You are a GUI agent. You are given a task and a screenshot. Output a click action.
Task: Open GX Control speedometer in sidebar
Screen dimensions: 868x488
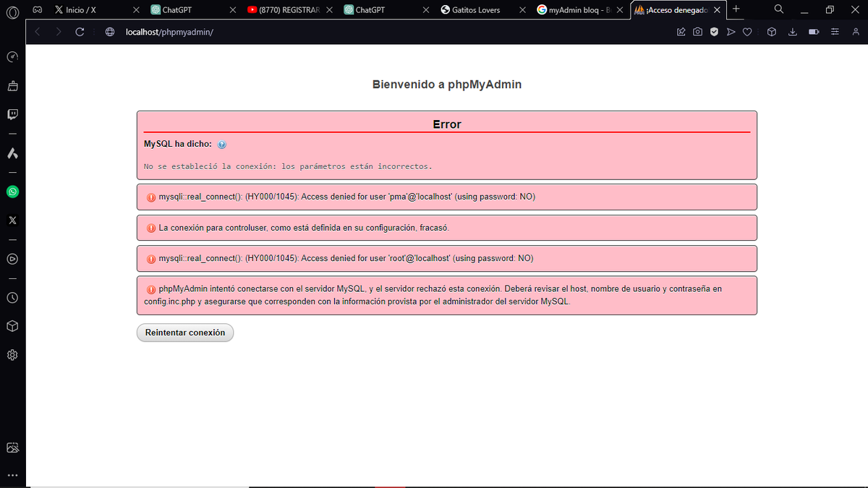(x=12, y=57)
